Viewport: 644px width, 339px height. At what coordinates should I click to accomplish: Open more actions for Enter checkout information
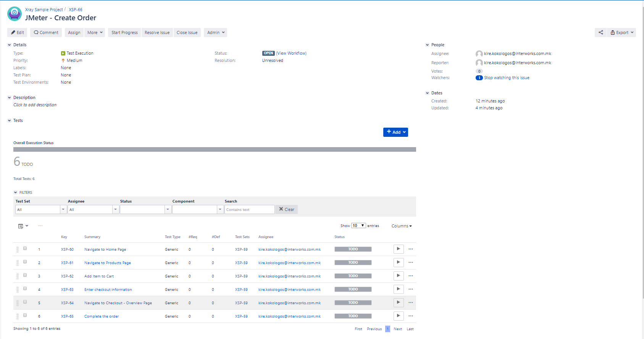[411, 289]
